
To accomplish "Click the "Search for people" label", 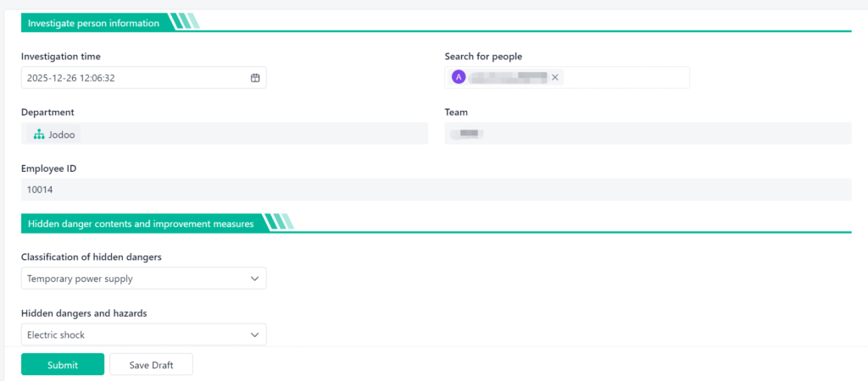I will pos(483,57).
